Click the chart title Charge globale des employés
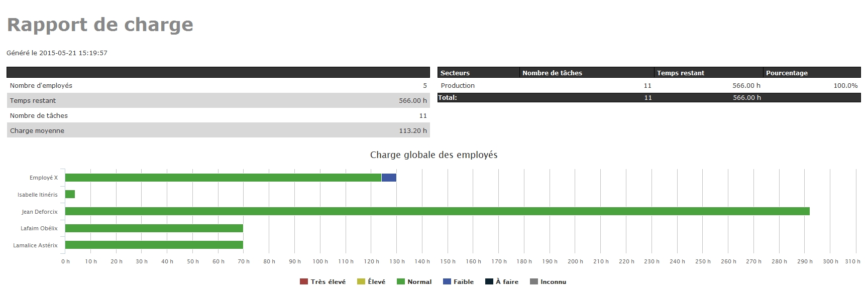868x303 pixels. [x=433, y=155]
